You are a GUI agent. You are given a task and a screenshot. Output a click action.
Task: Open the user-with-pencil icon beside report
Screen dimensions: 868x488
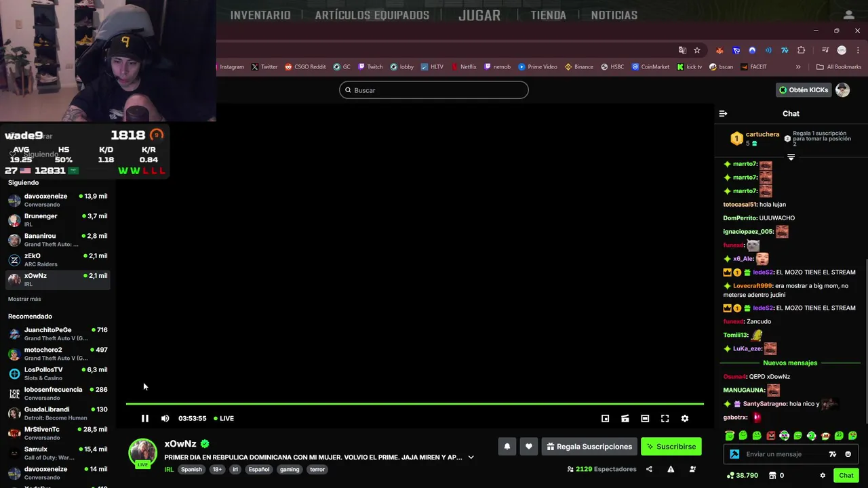[x=692, y=469]
